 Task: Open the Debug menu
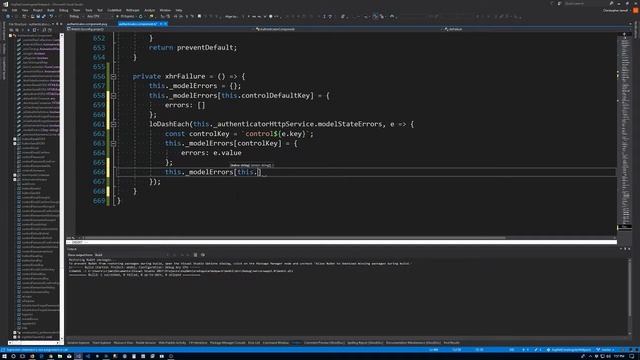64,10
